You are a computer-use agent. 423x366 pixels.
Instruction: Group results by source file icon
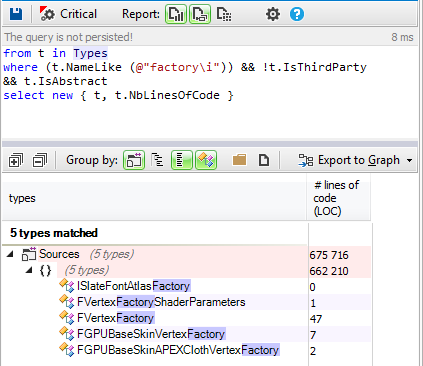(264, 160)
